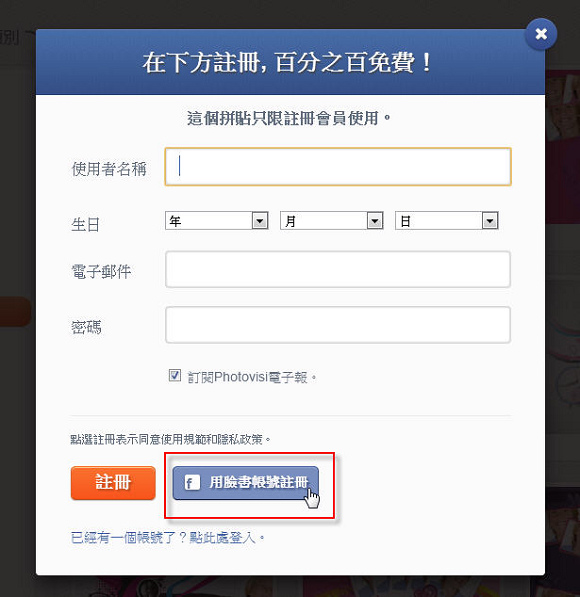Uncheck the 訂閱Photovisi電子報 checkbox
580x597 pixels.
[175, 375]
